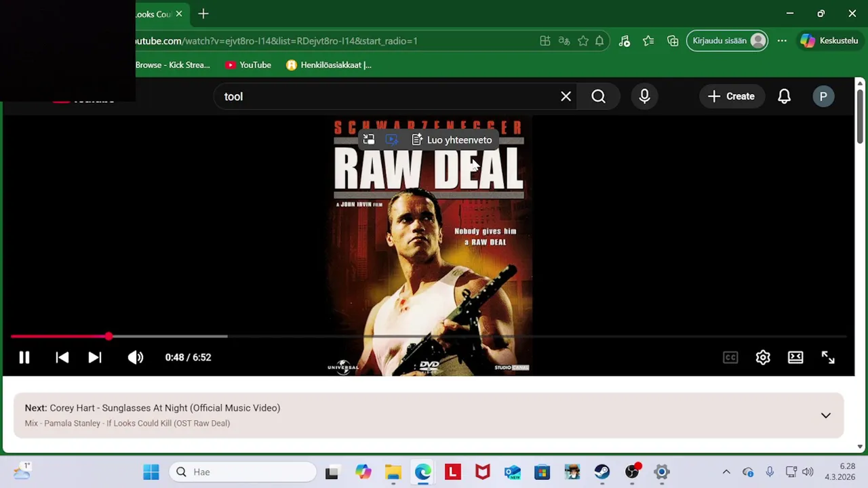Open system volume tray icon

click(808, 472)
